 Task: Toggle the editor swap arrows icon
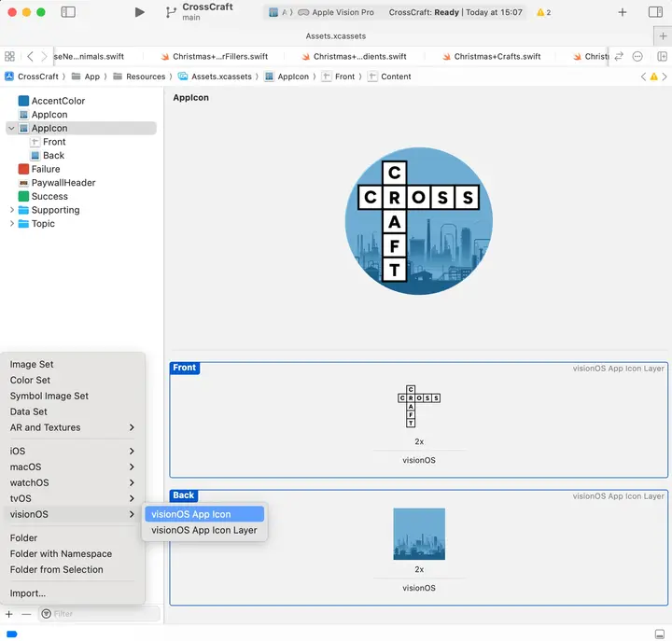(x=619, y=56)
